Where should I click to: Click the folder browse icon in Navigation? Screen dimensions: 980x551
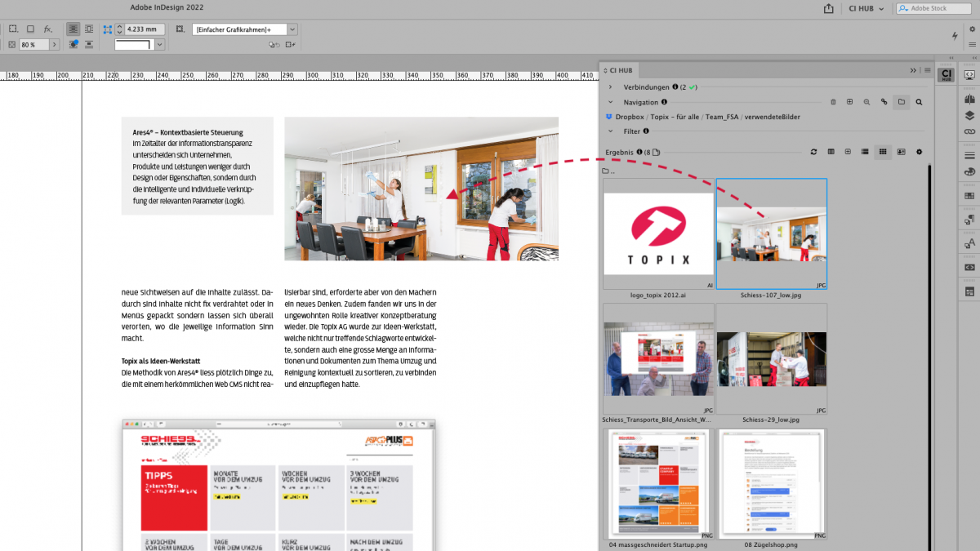[902, 101]
